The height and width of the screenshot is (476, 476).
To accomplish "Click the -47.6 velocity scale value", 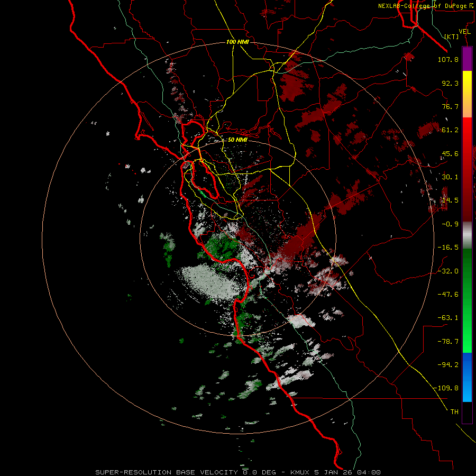I will (x=448, y=295).
